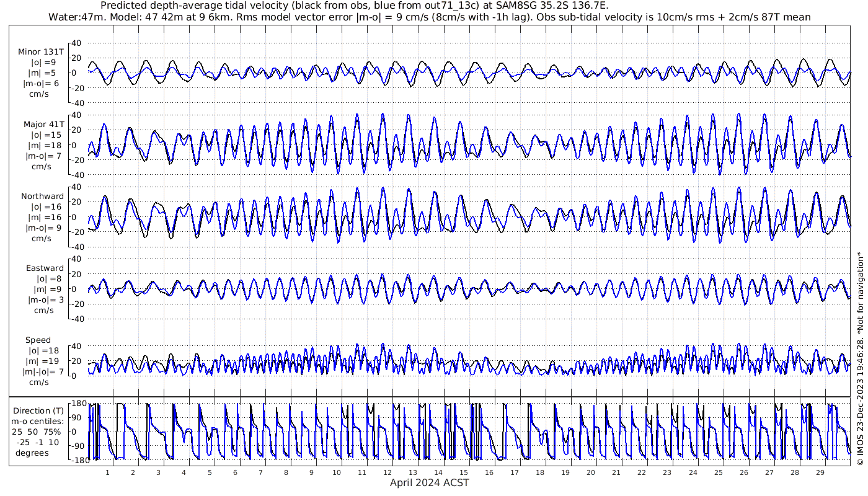Image resolution: width=868 pixels, height=496 pixels.
Task: Click day '23' on the x-axis
Action: point(667,472)
